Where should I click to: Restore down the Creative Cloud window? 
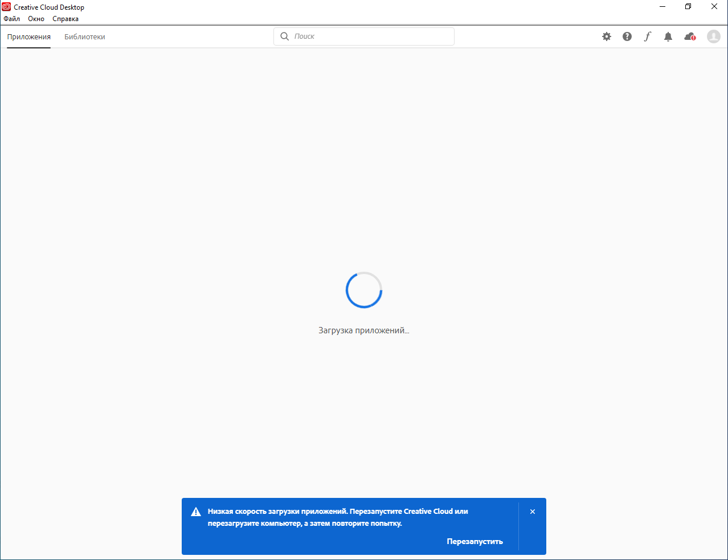(688, 7)
